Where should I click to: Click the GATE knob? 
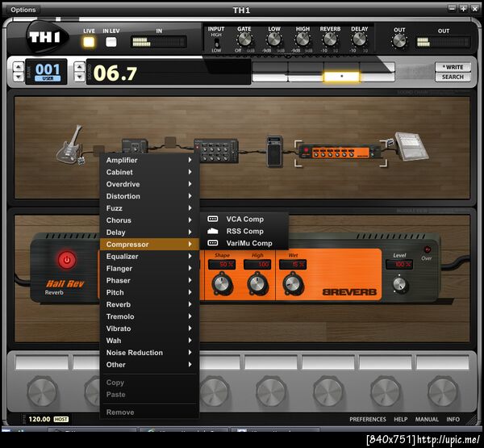244,40
